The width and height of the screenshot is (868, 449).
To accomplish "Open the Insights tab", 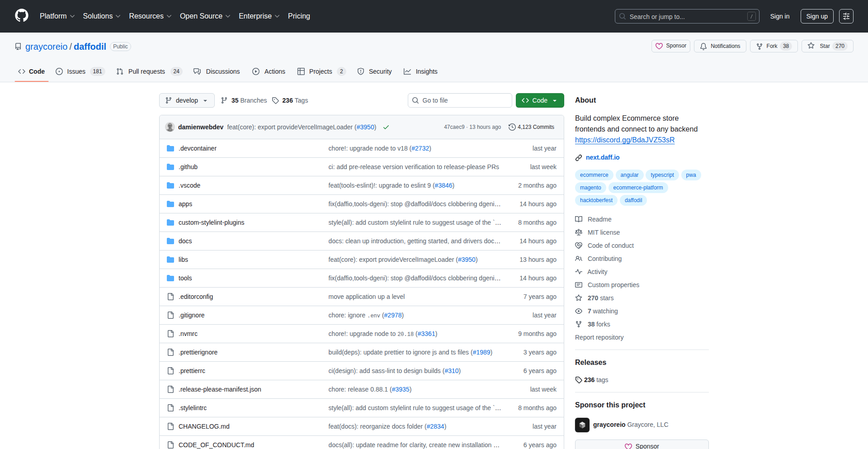I will (420, 71).
